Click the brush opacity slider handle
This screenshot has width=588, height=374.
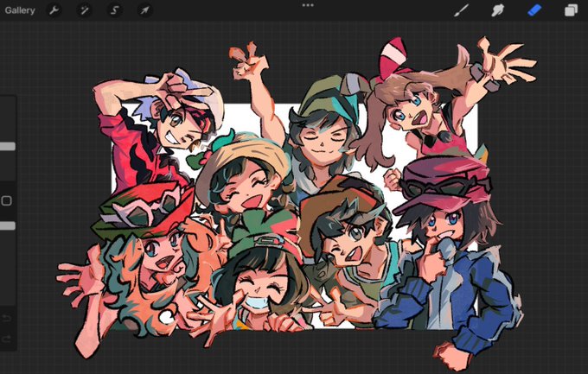click(8, 225)
